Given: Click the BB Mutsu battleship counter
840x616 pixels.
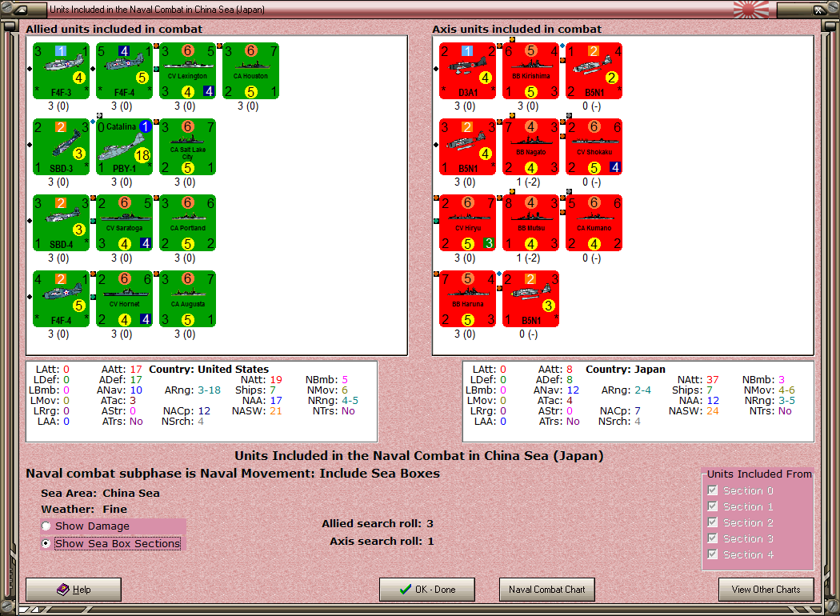Looking at the screenshot, I should coord(531,223).
